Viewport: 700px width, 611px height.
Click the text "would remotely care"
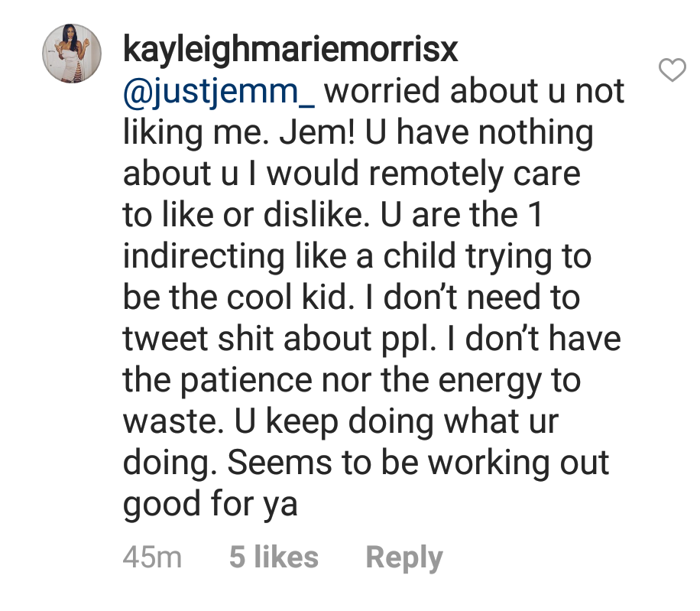(x=423, y=174)
